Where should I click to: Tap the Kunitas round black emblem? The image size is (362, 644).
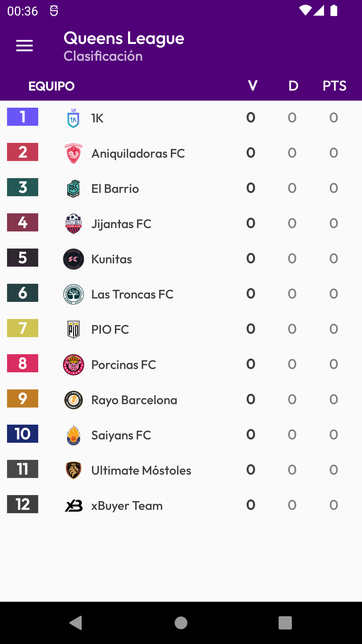coord(73,259)
